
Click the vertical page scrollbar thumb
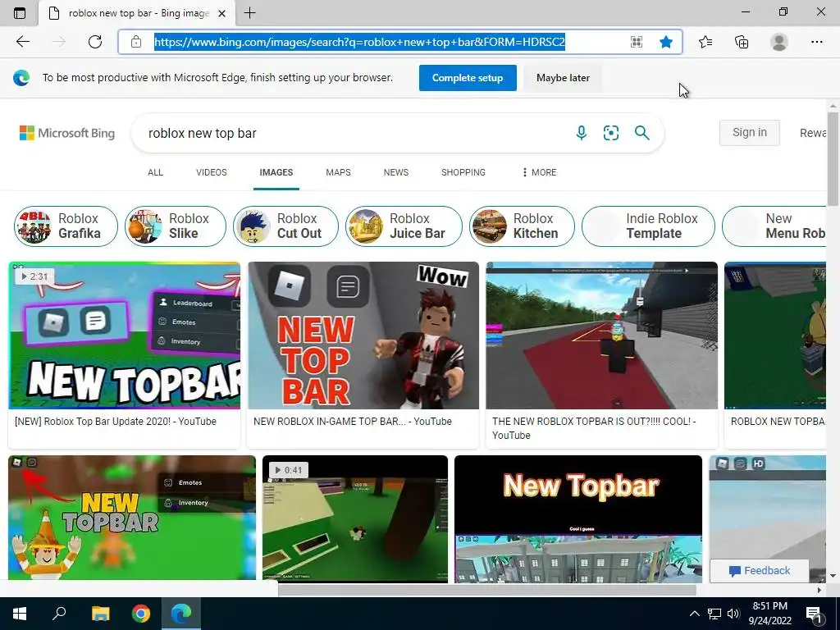(x=833, y=158)
